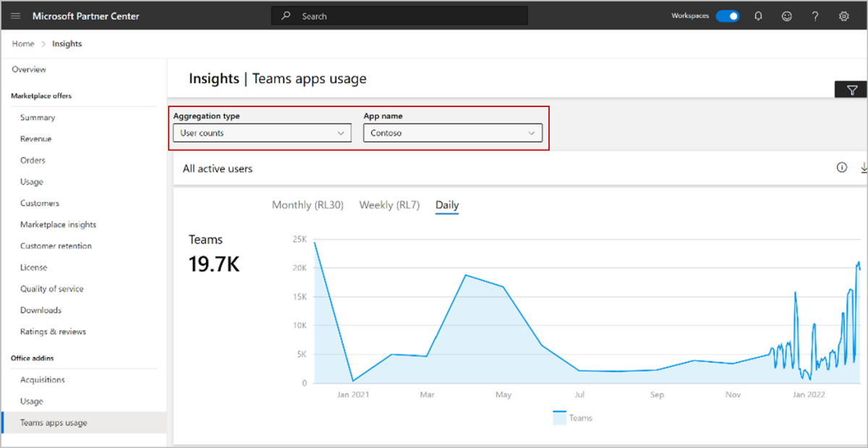The width and height of the screenshot is (868, 448).
Task: Go to Home breadcrumb link
Action: (23, 43)
